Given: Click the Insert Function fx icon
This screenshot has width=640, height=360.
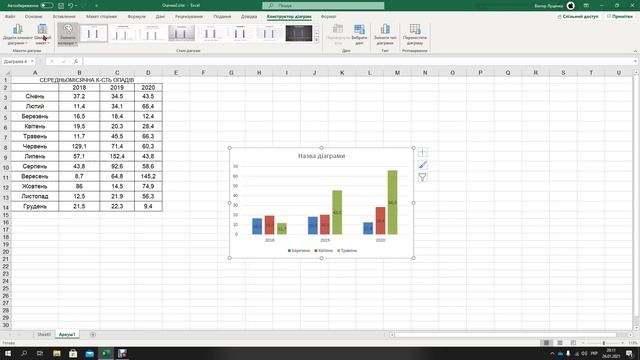Looking at the screenshot, I should point(76,61).
